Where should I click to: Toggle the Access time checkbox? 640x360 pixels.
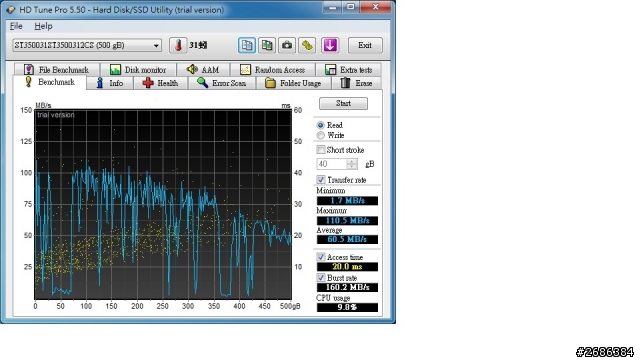click(x=321, y=257)
